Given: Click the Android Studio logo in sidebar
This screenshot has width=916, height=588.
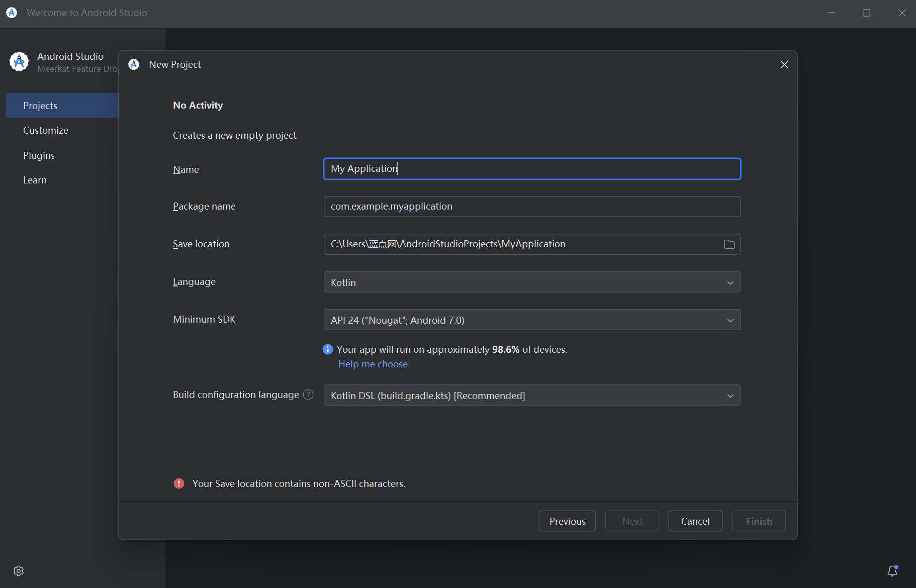Looking at the screenshot, I should pos(19,62).
